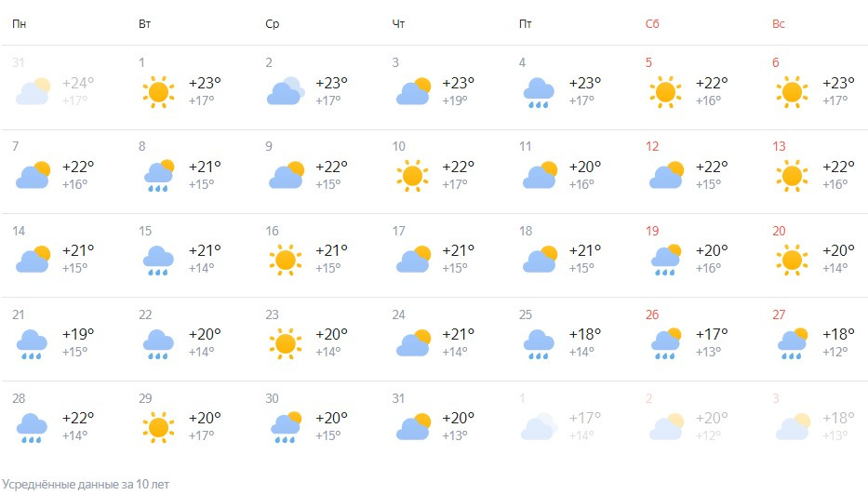Click the sunny icon for day 1

point(158,92)
